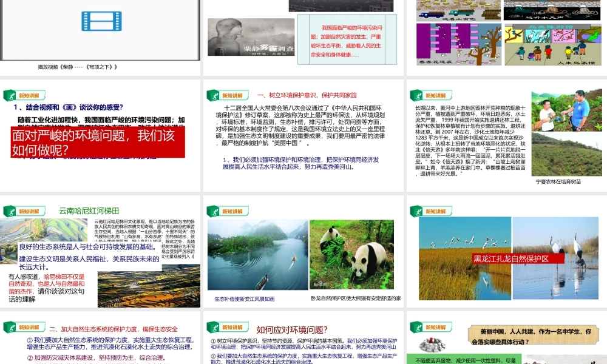Image resolution: width=607 pixels, height=364 pixels.
Task: Click the misty river landscape photo
Action: click(x=258, y=255)
